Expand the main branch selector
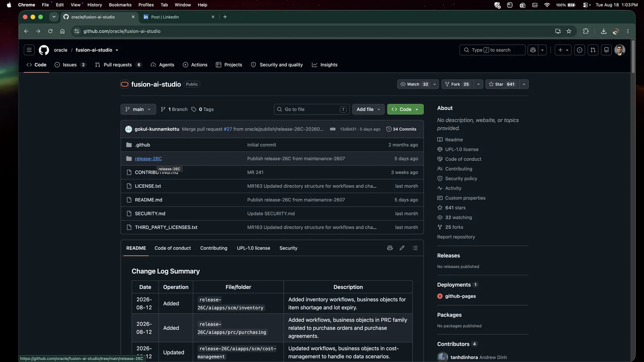 pyautogui.click(x=138, y=109)
